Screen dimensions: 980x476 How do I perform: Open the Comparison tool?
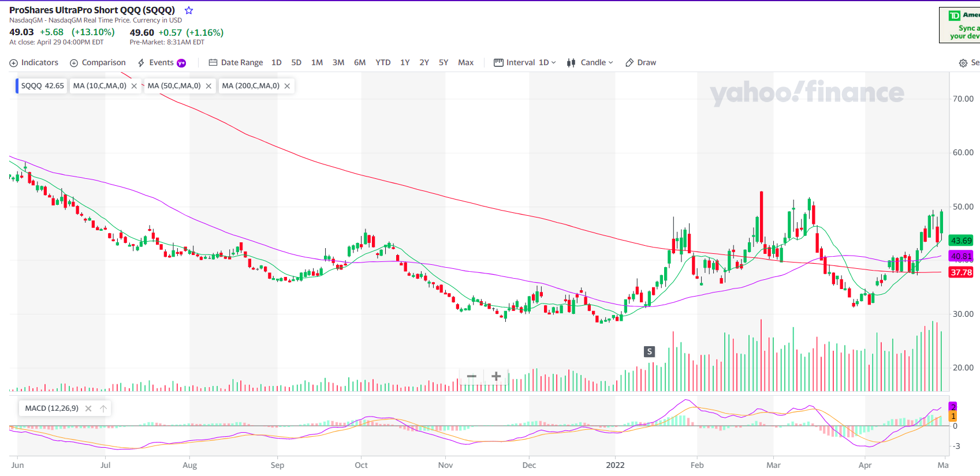(x=98, y=62)
